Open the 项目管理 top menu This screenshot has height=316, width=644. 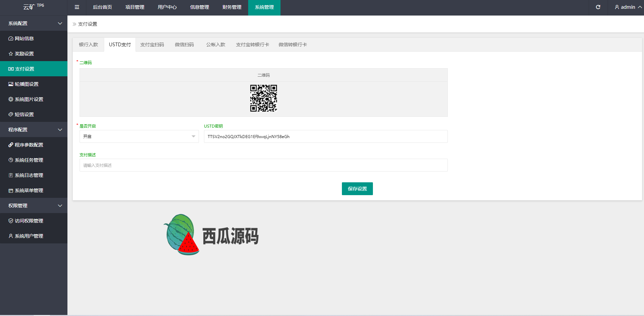(135, 7)
